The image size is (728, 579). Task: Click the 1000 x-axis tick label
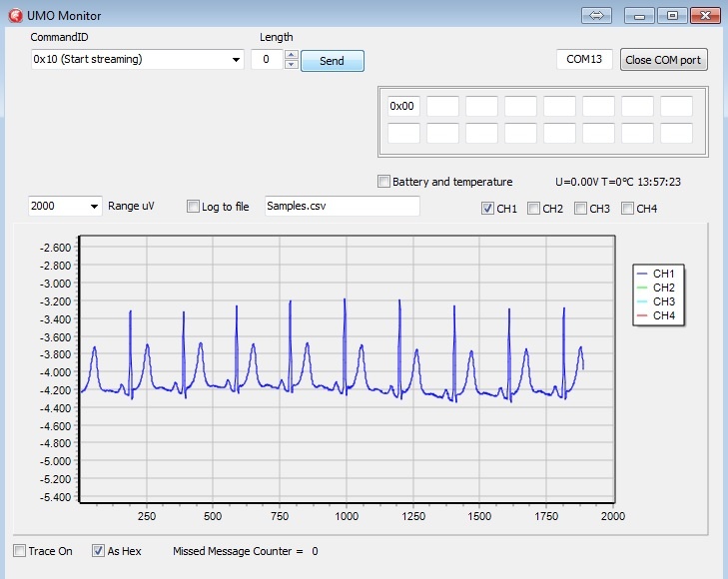(347, 516)
